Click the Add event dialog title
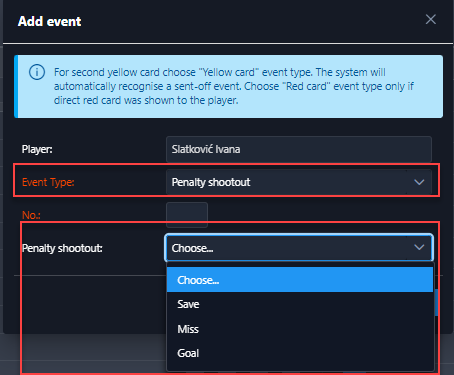454x375 pixels. [x=49, y=21]
